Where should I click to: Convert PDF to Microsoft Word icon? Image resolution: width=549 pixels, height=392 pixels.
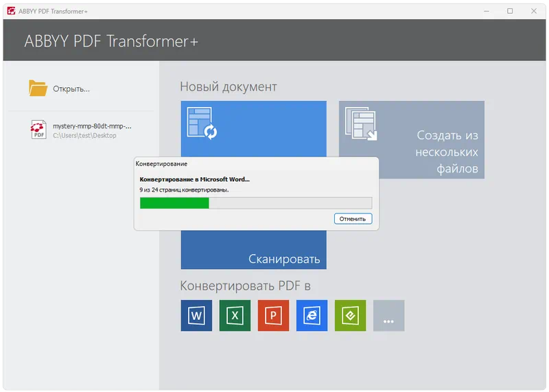[x=196, y=315]
